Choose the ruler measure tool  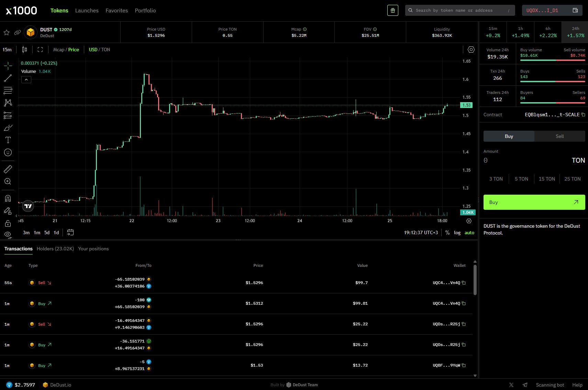[8, 169]
